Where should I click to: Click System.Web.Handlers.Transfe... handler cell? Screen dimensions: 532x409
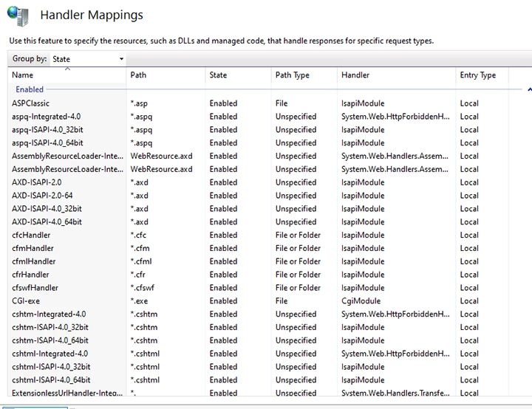coord(395,393)
